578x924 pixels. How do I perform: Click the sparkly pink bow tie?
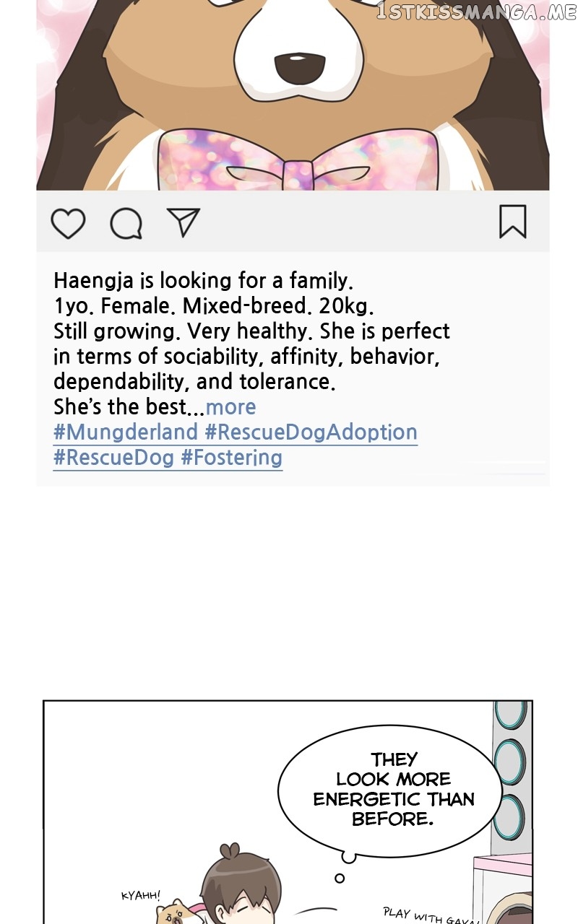[298, 161]
